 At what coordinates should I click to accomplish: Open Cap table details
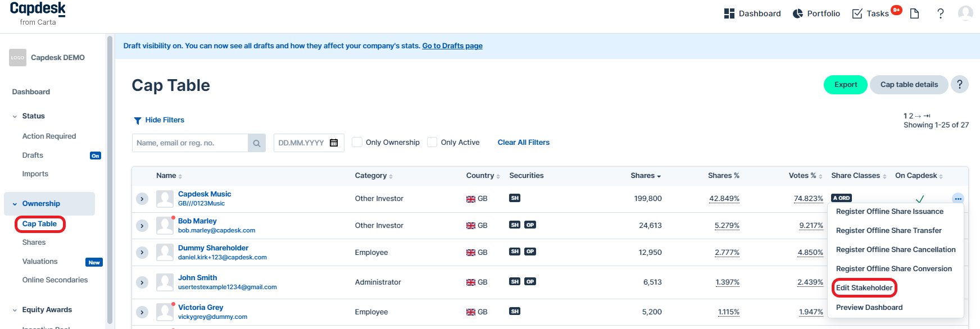click(x=909, y=85)
